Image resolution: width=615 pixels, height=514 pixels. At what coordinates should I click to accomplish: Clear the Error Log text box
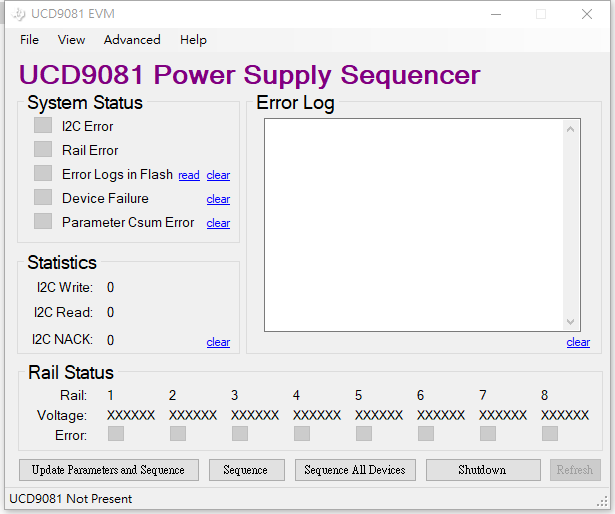point(578,342)
